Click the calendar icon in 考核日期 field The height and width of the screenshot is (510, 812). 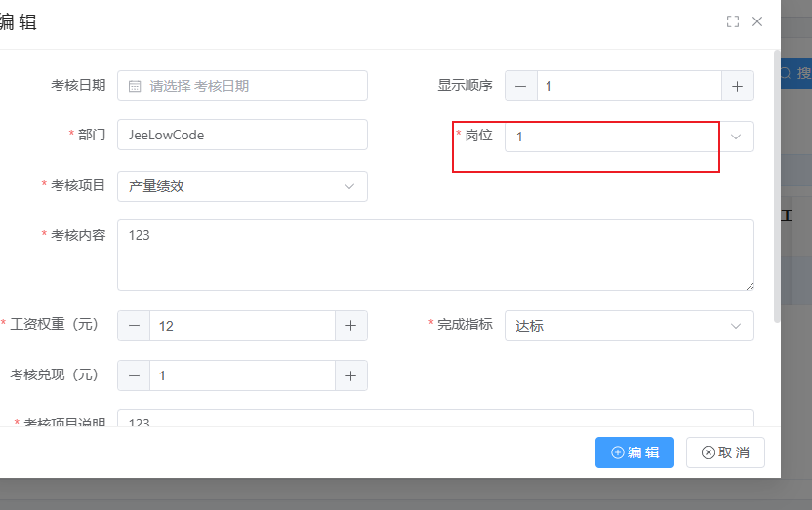(x=136, y=86)
